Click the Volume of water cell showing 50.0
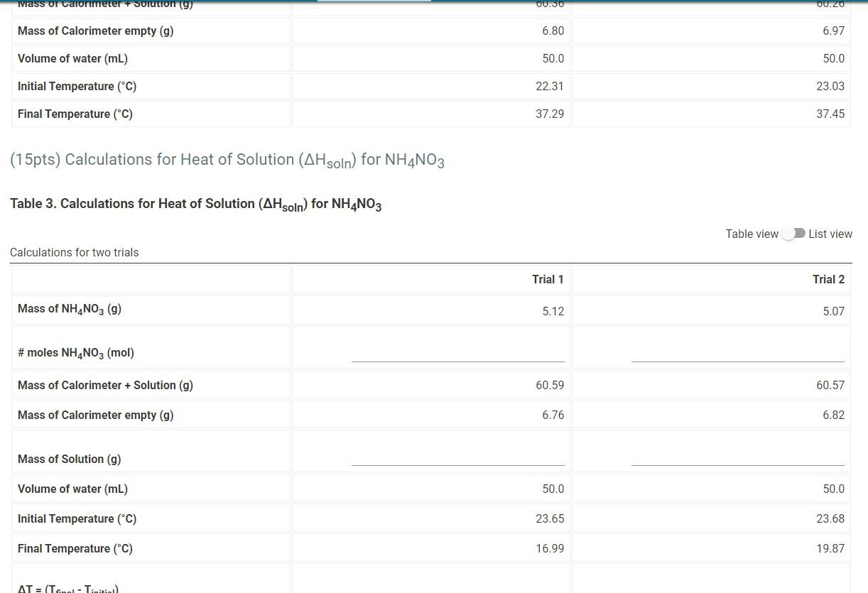 pyautogui.click(x=553, y=489)
